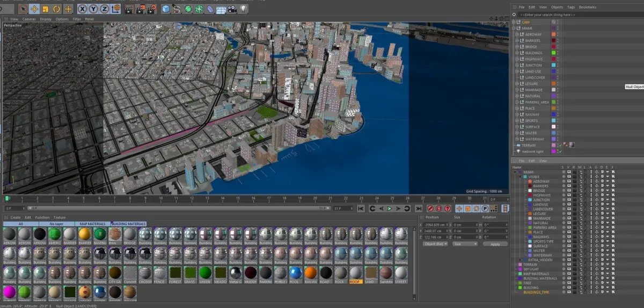Switch to BUILDING MATERIALS tab
Viewport: 644px width, 308px height.
coord(129,224)
